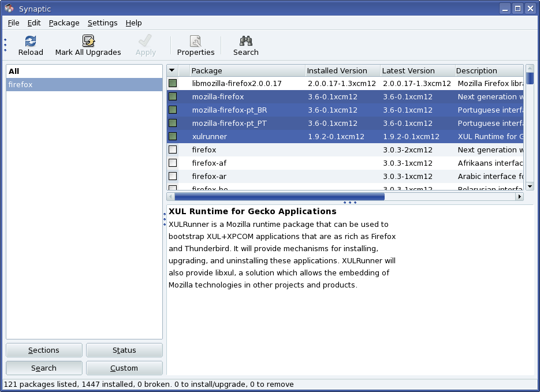Toggle status box for xulrunner
The width and height of the screenshot is (540, 392).
pyautogui.click(x=173, y=136)
